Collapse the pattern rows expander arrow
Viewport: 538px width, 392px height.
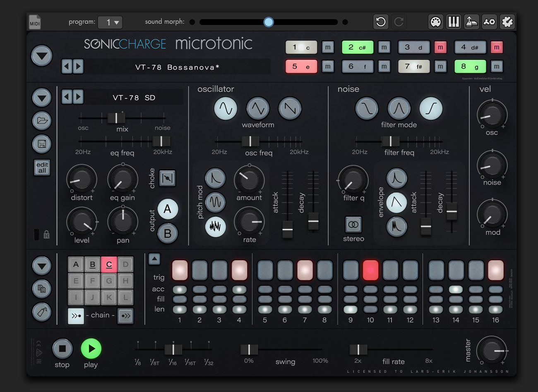coord(154,259)
